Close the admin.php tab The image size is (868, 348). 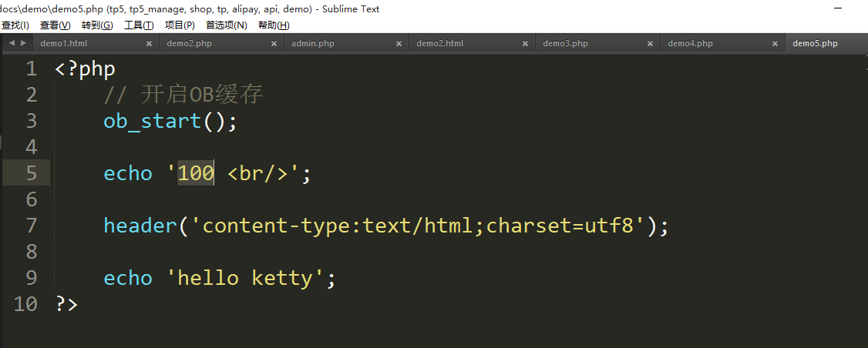tap(399, 44)
